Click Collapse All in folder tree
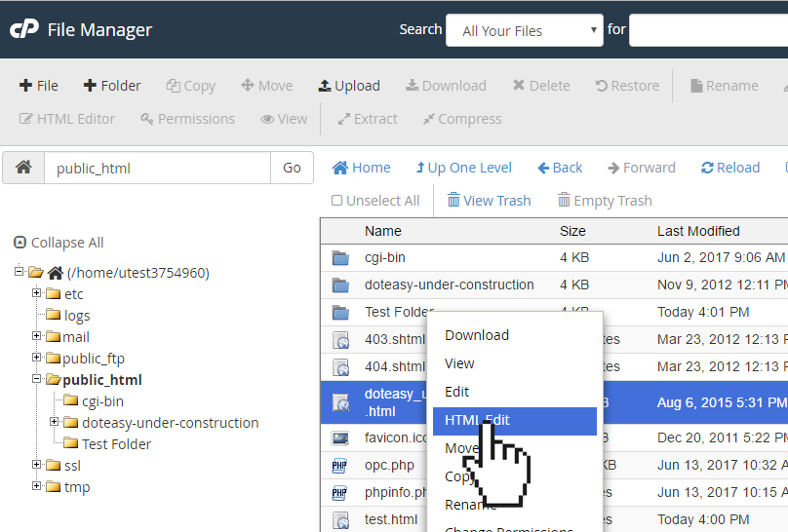788x532 pixels. [x=59, y=243]
